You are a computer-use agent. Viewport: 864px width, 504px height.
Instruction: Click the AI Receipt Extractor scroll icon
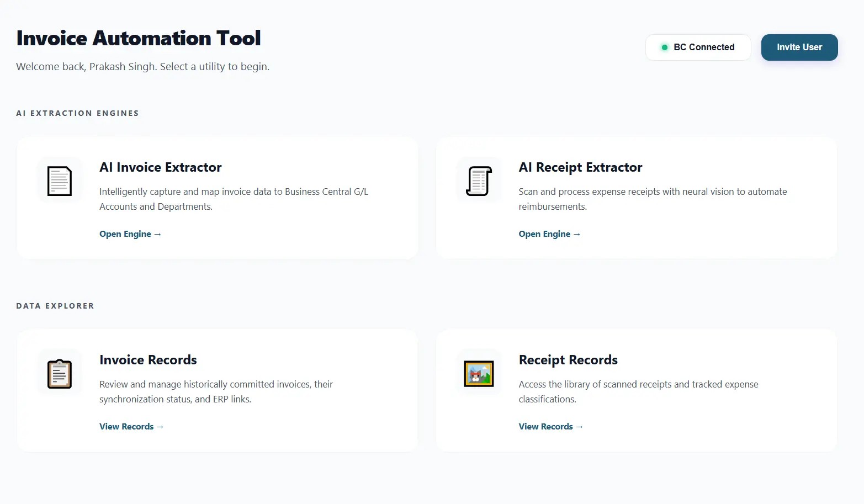point(479,181)
